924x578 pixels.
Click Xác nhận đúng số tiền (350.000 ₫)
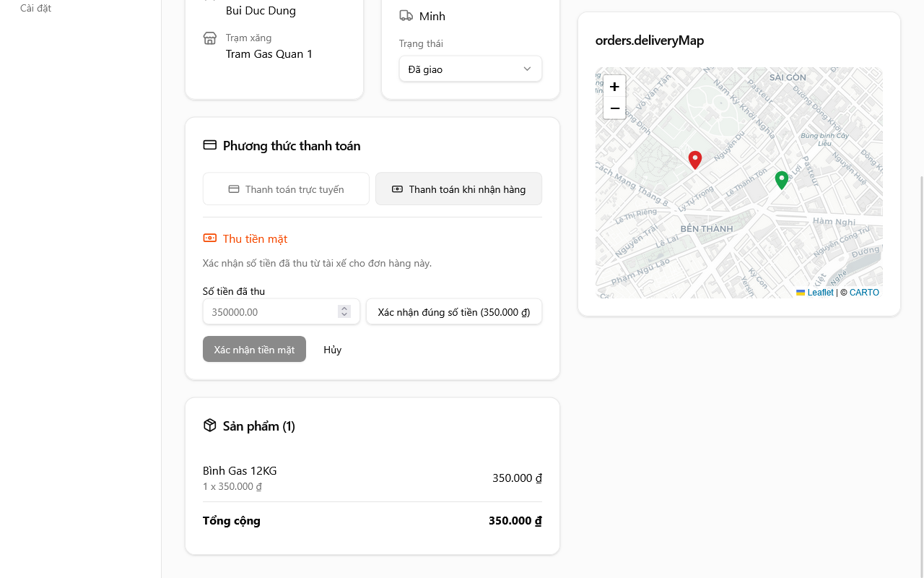pyautogui.click(x=453, y=312)
